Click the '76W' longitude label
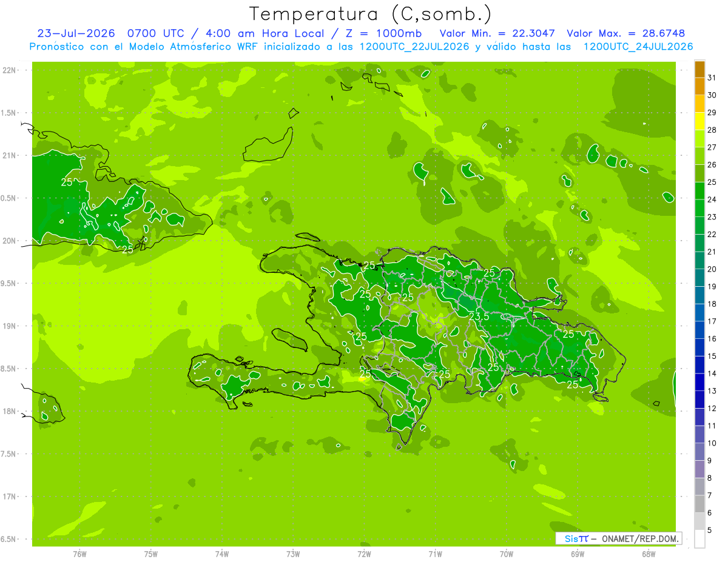 (79, 554)
